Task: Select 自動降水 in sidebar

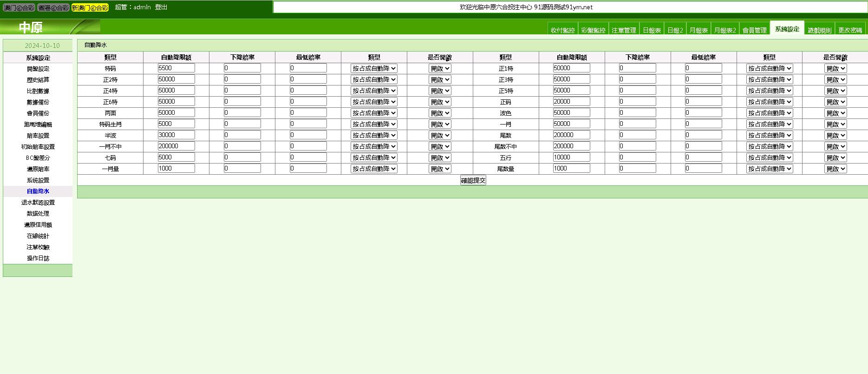Action: point(38,191)
